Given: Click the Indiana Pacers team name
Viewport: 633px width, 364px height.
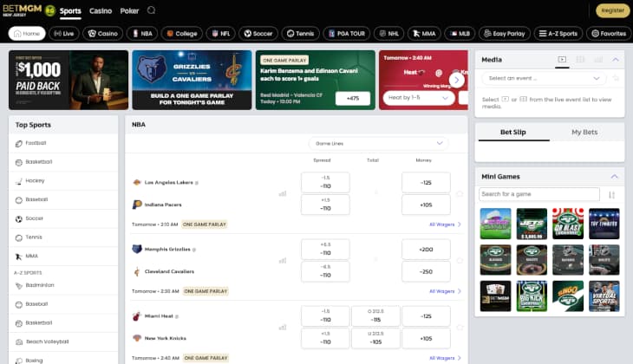Looking at the screenshot, I should pos(163,205).
